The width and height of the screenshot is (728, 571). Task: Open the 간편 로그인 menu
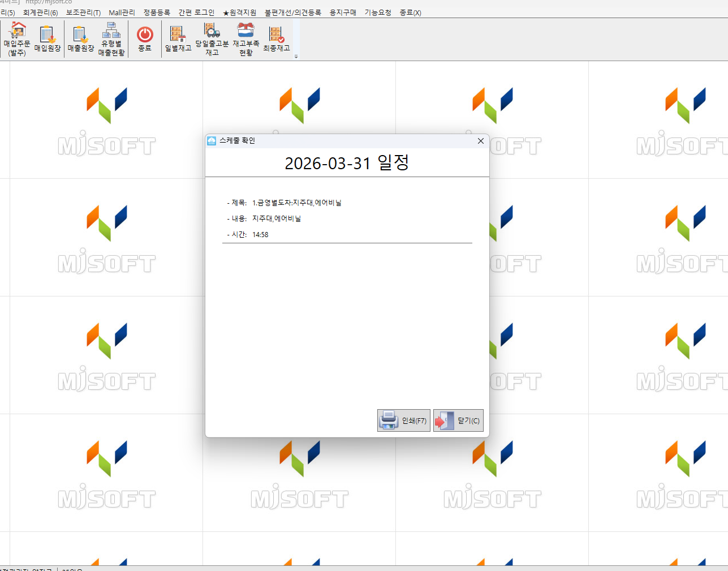coord(196,12)
